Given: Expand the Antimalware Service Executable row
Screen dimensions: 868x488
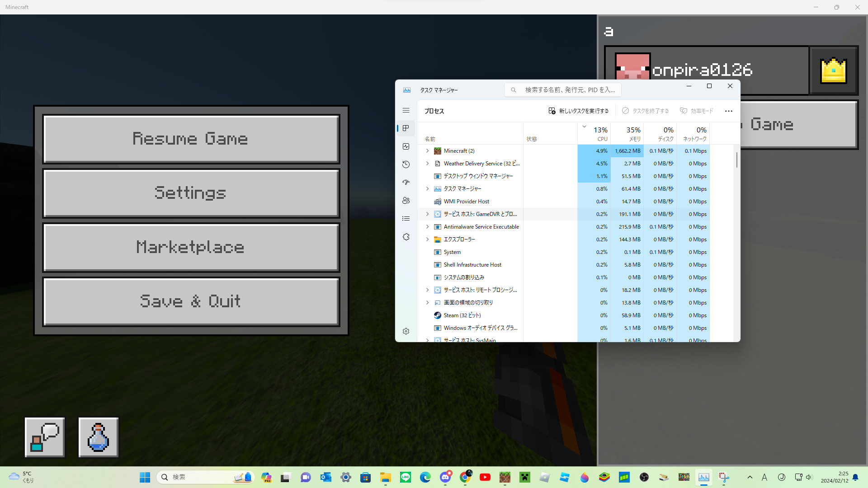Looking at the screenshot, I should coord(427,227).
